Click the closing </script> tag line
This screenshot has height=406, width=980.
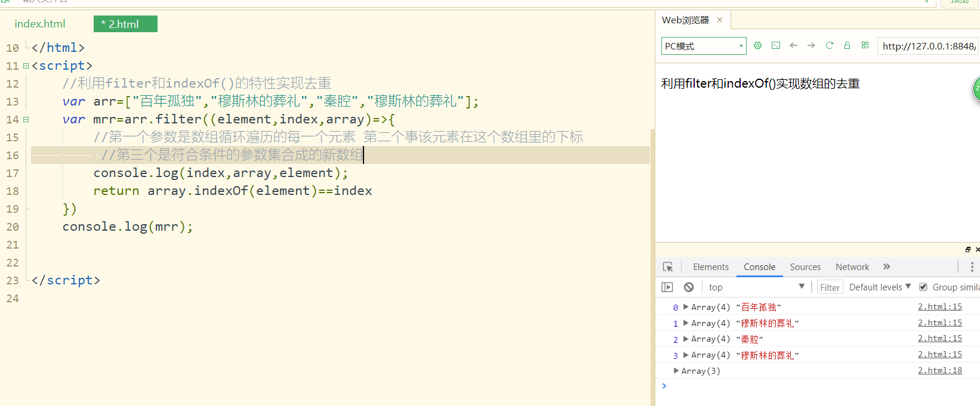coord(66,280)
